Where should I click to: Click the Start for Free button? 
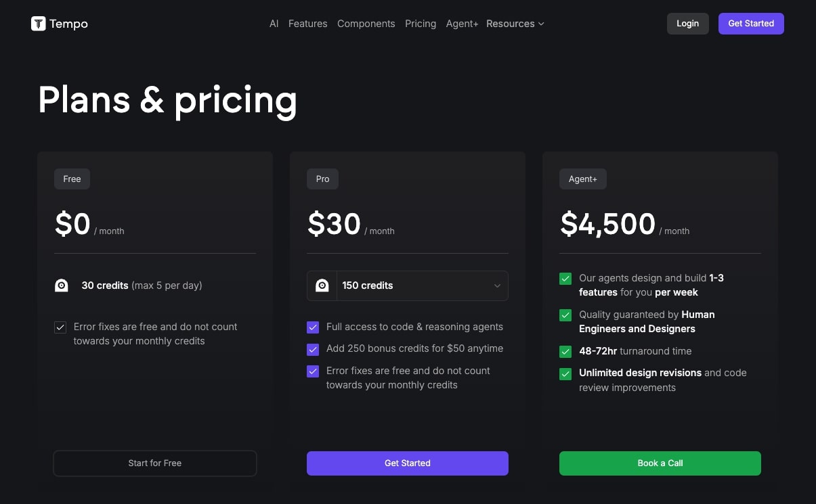click(x=154, y=463)
